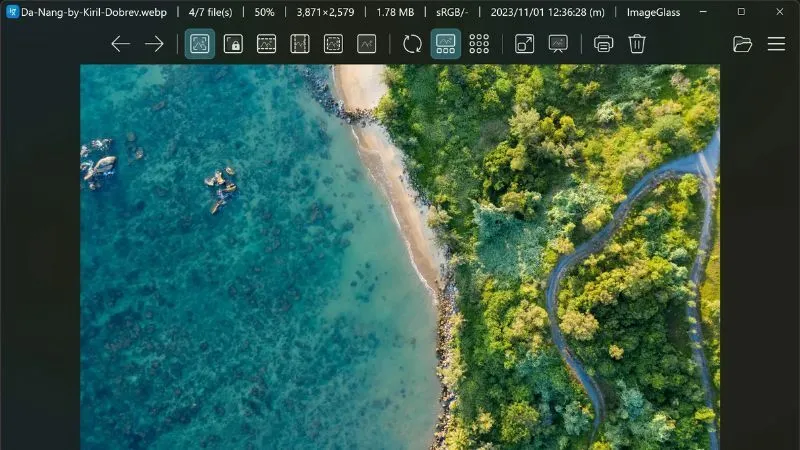The width and height of the screenshot is (800, 450).
Task: Click the ImageGlass app icon in title bar
Action: tap(11, 12)
